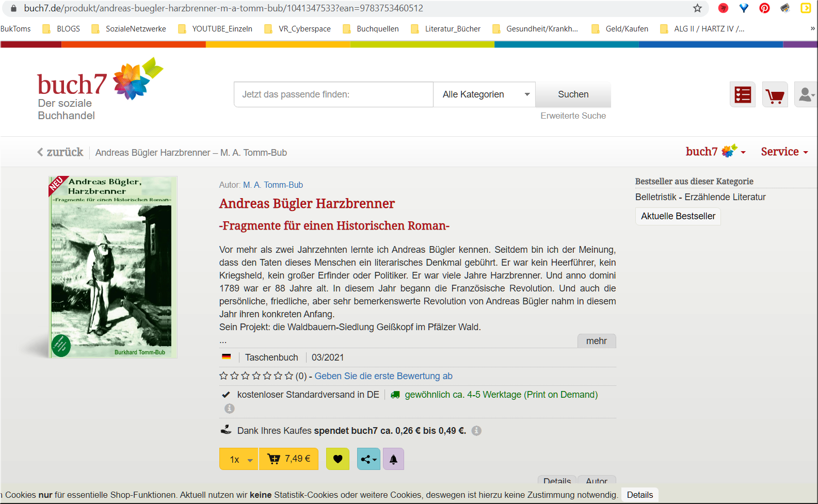Expand the Service menu
The image size is (818, 504).
pos(784,151)
